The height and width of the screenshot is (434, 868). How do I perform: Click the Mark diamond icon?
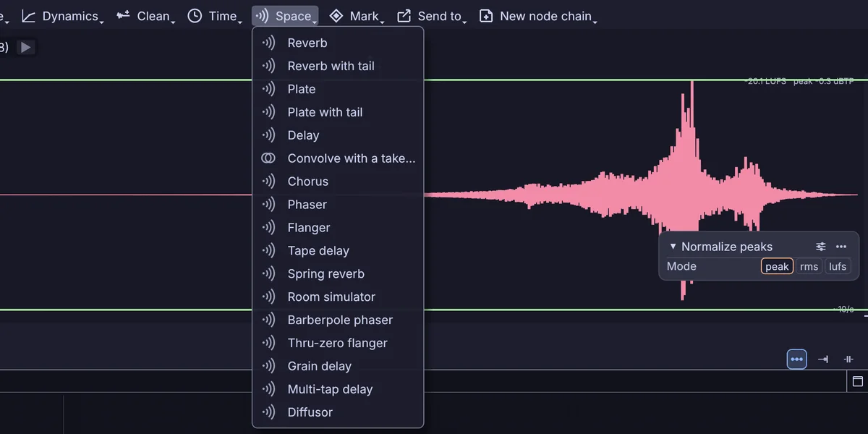point(336,16)
